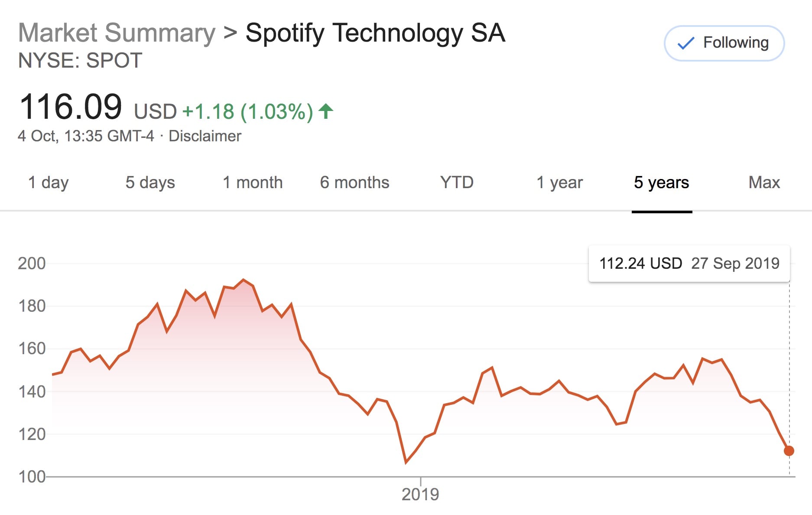Show the 1 month chart range
The image size is (812, 515).
253,183
